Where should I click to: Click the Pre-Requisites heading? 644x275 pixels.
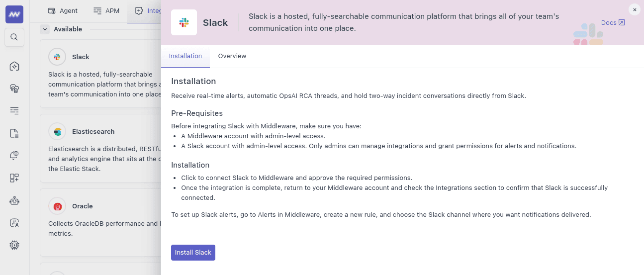pos(197,113)
